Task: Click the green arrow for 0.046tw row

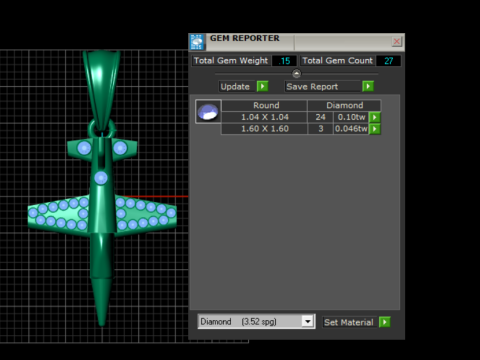Action: [375, 129]
